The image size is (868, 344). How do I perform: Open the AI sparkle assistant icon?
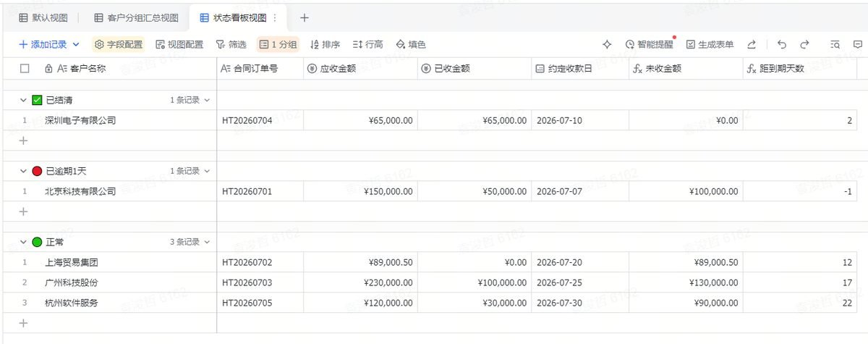click(607, 45)
